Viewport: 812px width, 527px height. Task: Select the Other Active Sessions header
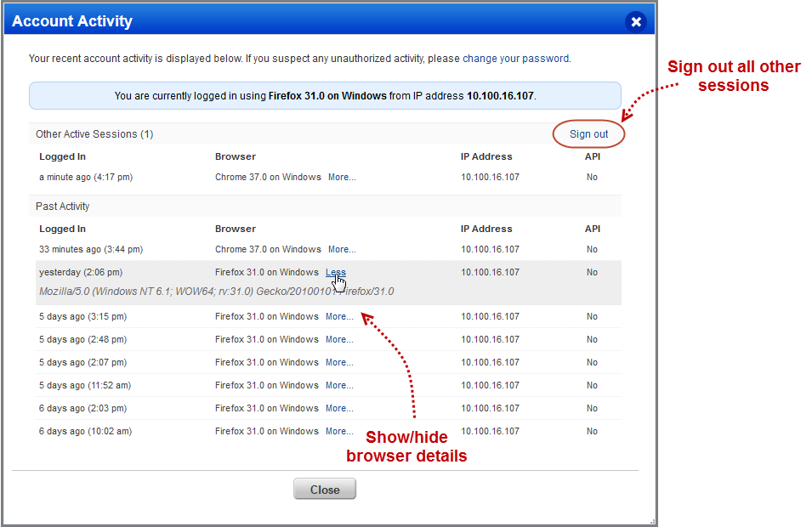(x=94, y=133)
